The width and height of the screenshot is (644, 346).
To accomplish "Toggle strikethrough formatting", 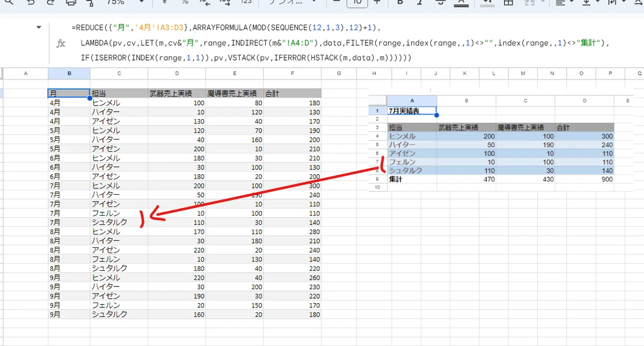I will (x=440, y=3).
